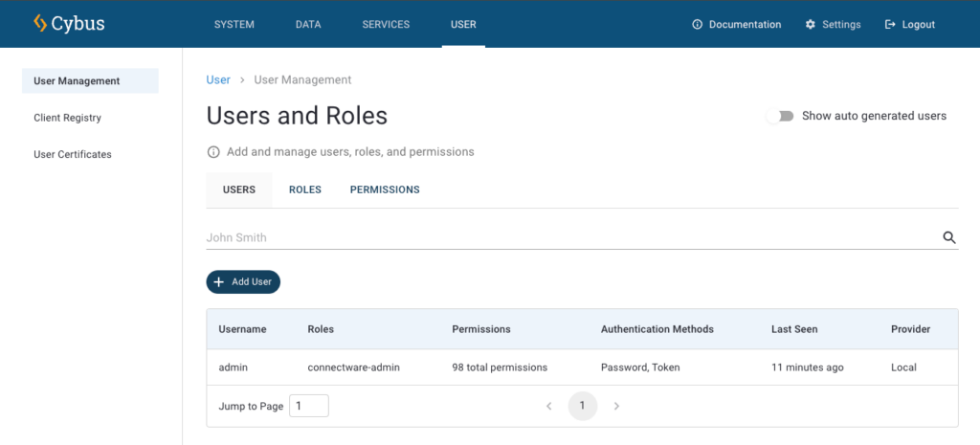Viewport: 980px width, 445px height.
Task: Go to the next page arrow
Action: click(616, 407)
